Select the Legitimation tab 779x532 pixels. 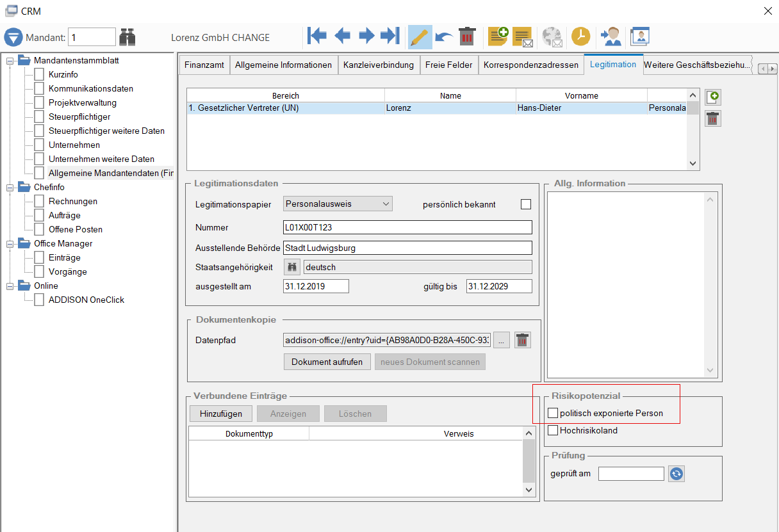click(x=613, y=64)
